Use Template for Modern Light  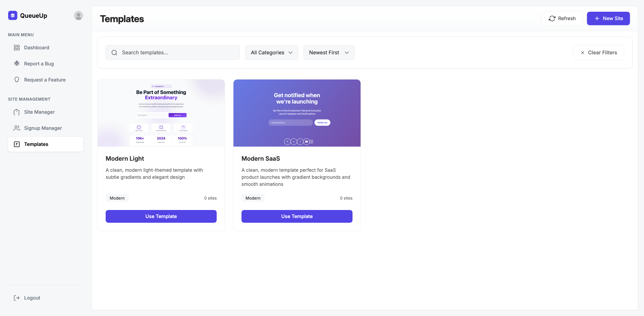tap(161, 216)
